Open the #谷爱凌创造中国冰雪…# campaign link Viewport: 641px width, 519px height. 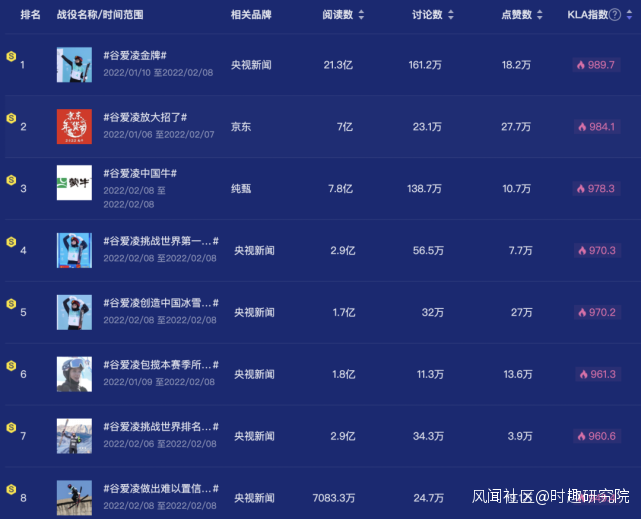tap(161, 303)
